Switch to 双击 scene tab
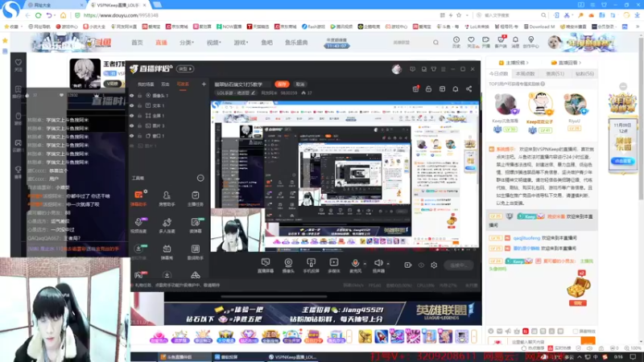Viewport: 644px width, 362px height. coord(165,84)
